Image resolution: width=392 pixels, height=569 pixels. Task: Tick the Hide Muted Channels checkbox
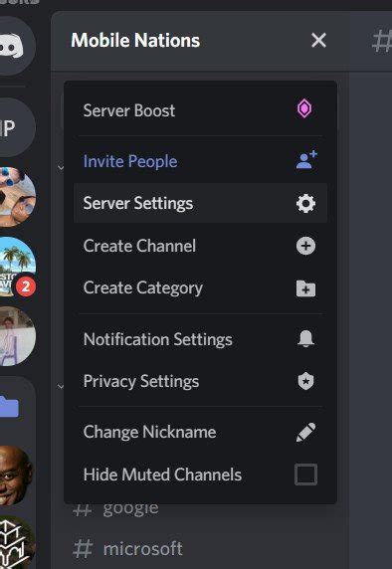click(305, 474)
